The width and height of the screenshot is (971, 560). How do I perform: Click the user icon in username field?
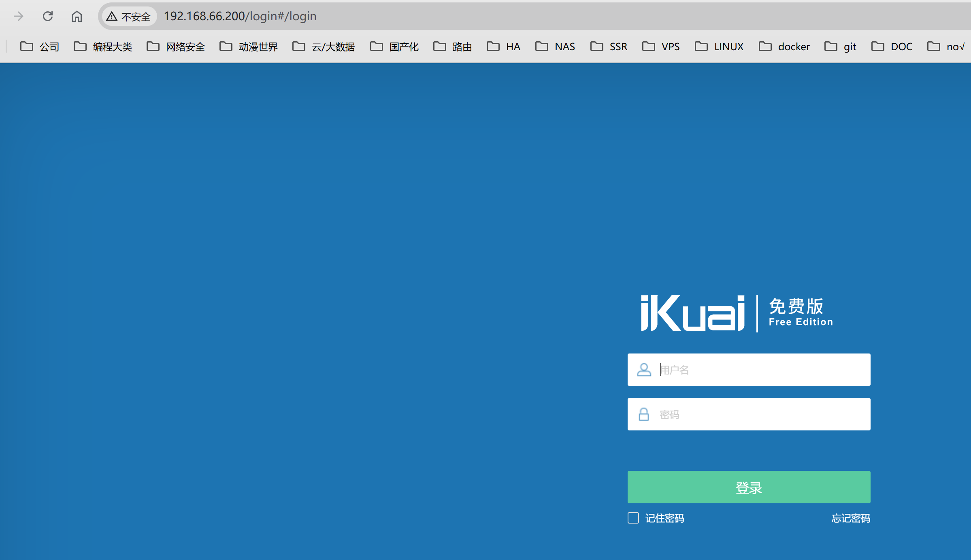pyautogui.click(x=644, y=370)
